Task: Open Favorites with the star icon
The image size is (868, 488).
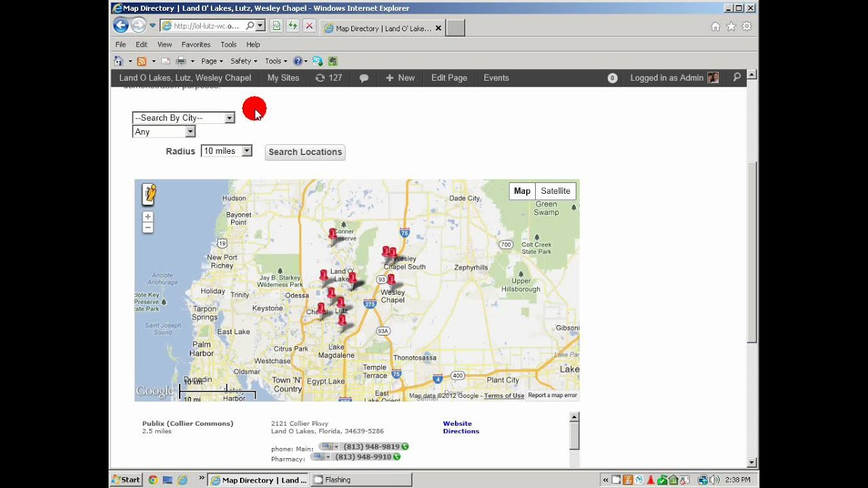Action: click(731, 26)
